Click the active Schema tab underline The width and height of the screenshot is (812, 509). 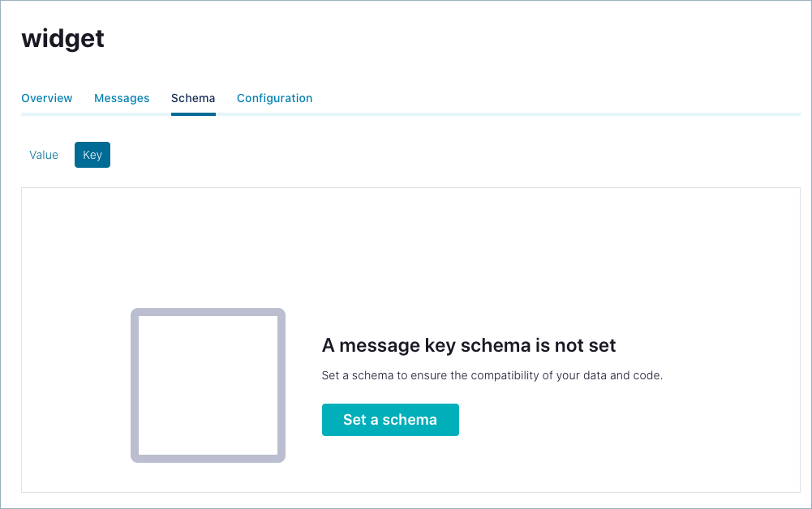193,115
